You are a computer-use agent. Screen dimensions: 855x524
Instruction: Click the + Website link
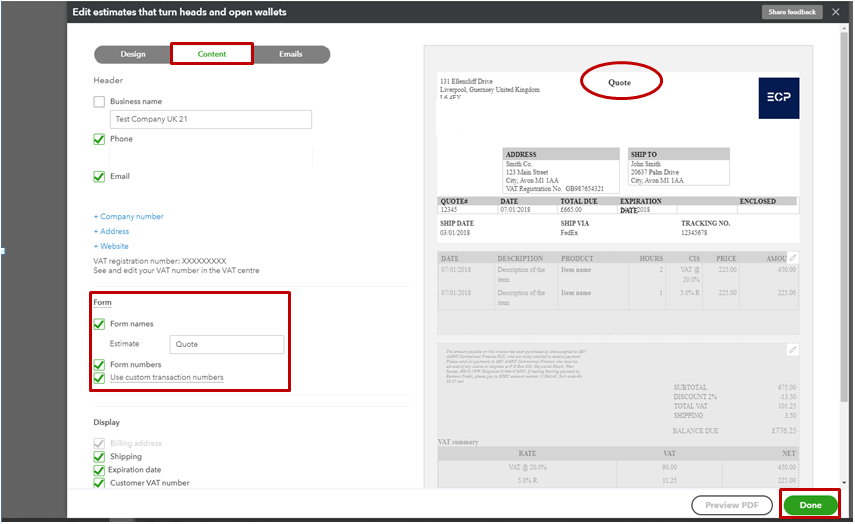tap(111, 246)
